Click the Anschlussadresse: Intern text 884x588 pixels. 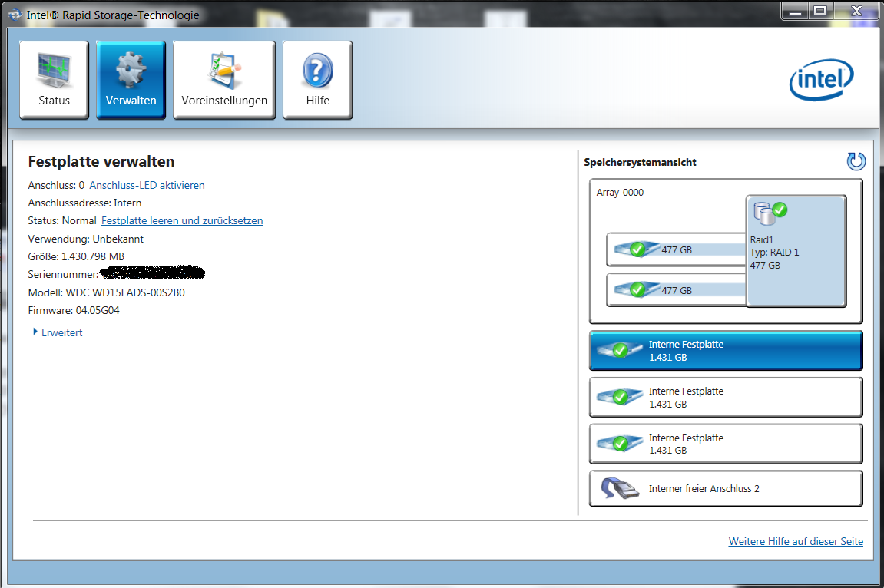[84, 203]
